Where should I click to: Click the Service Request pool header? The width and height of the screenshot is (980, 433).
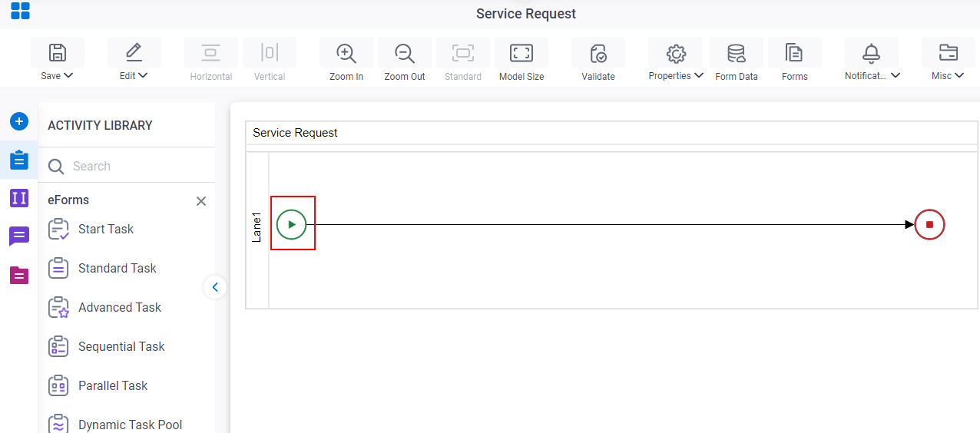(611, 133)
